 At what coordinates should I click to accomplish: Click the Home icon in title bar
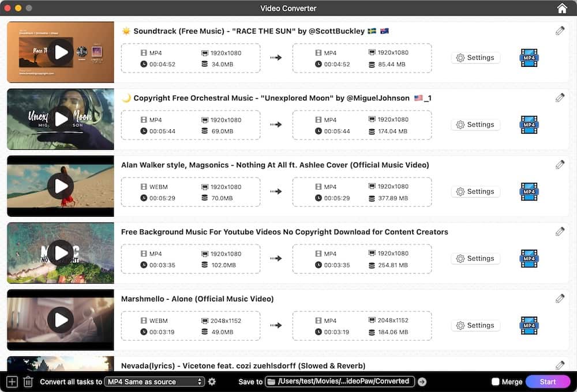pyautogui.click(x=562, y=8)
